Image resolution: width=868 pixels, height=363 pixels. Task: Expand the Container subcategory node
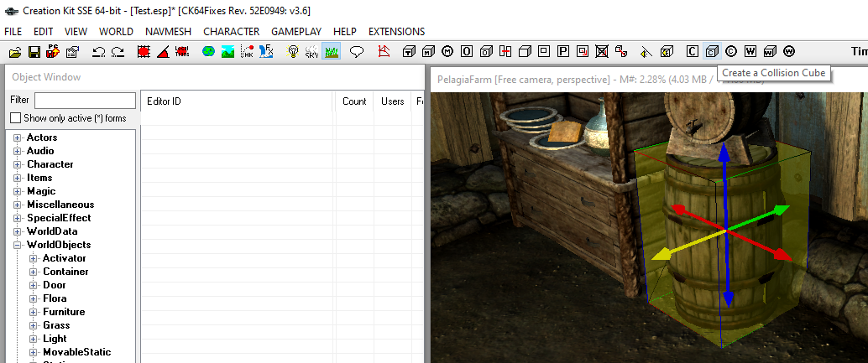pos(34,272)
